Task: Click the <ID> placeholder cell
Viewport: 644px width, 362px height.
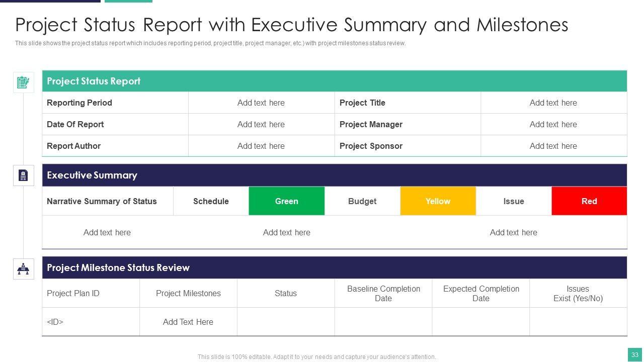Action: pos(55,322)
